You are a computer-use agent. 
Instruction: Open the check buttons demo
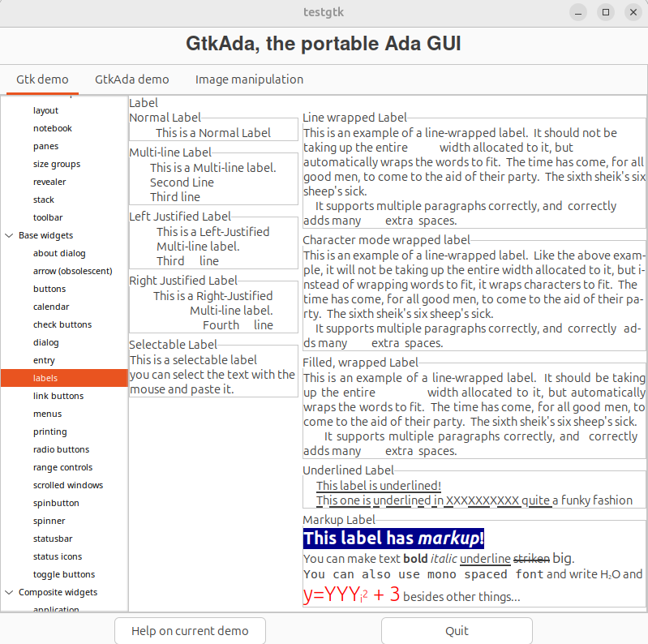pos(62,324)
